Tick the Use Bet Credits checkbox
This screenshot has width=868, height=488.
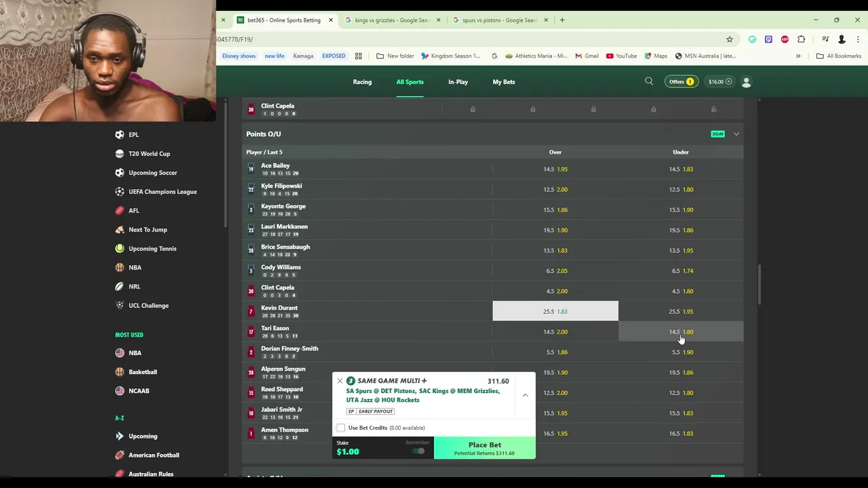(x=341, y=428)
